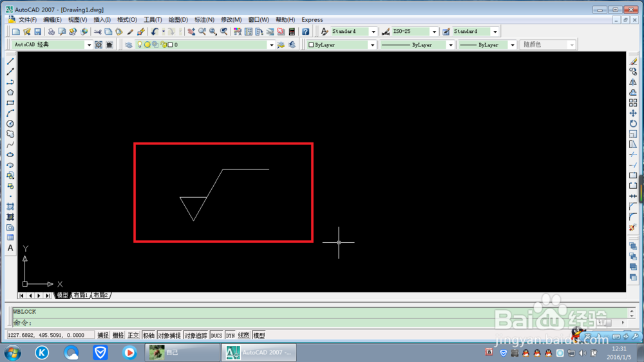The width and height of the screenshot is (644, 362).
Task: Open the 文件(F) menu
Action: 28,20
